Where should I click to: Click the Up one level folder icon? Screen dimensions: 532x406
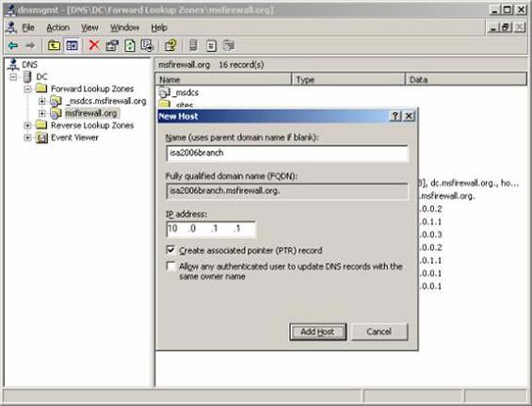[54, 45]
